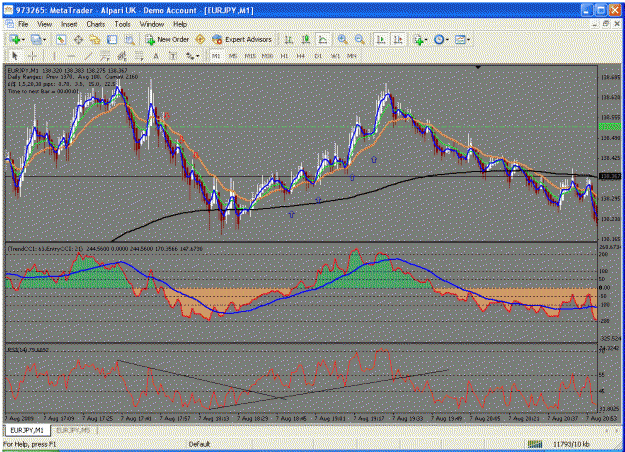The image size is (625, 452).
Task: Switch timeframe to M1
Action: (x=216, y=56)
